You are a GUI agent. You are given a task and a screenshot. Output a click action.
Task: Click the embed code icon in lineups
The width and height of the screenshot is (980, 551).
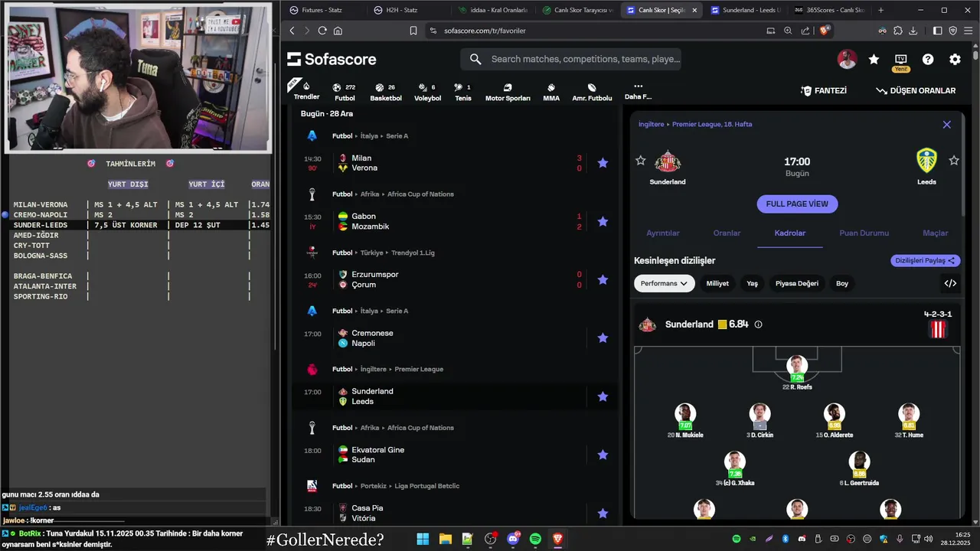950,283
